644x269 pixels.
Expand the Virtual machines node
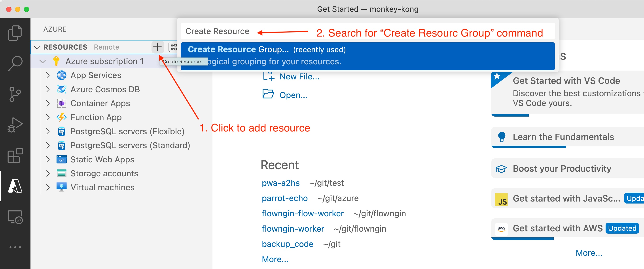click(x=48, y=187)
